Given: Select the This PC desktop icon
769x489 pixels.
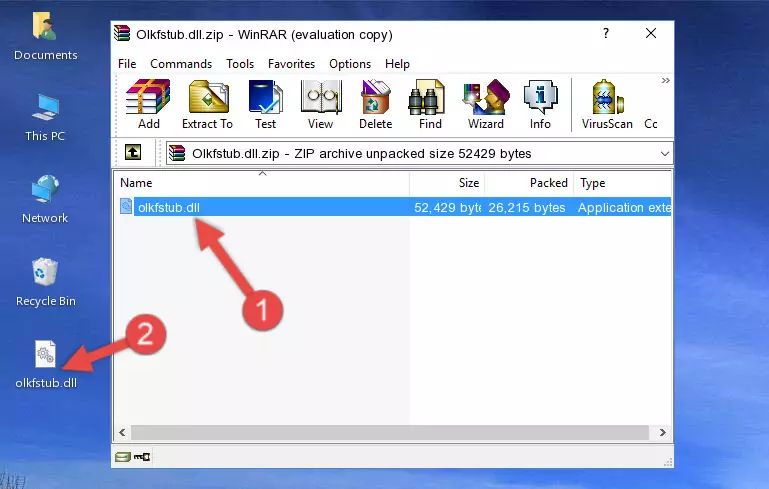Looking at the screenshot, I should coord(45,118).
